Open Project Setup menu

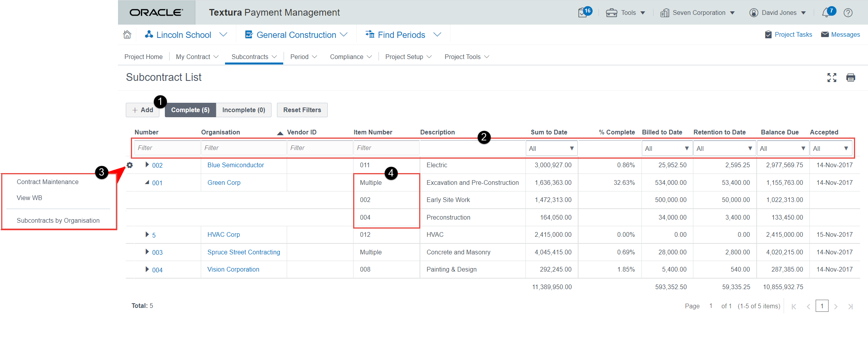tap(408, 57)
